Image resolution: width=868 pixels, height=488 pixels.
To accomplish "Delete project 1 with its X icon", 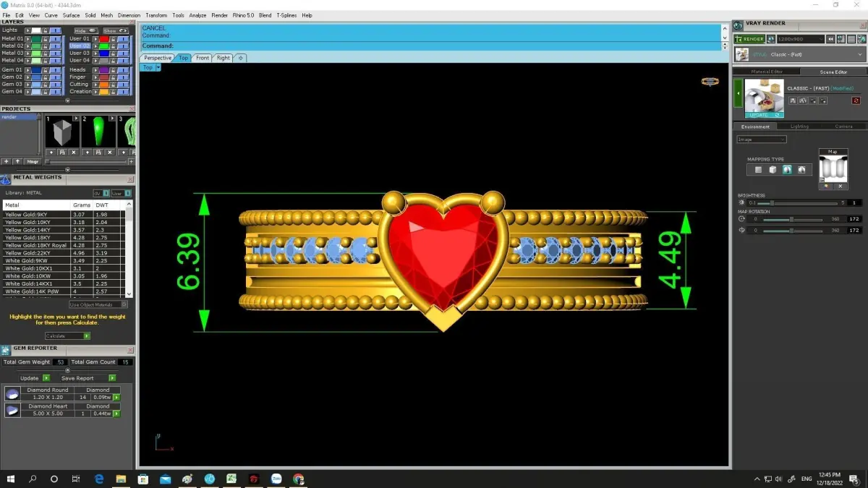I will click(x=74, y=153).
